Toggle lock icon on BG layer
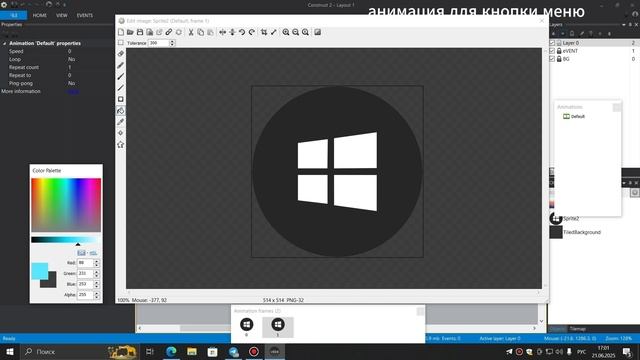 point(559,59)
